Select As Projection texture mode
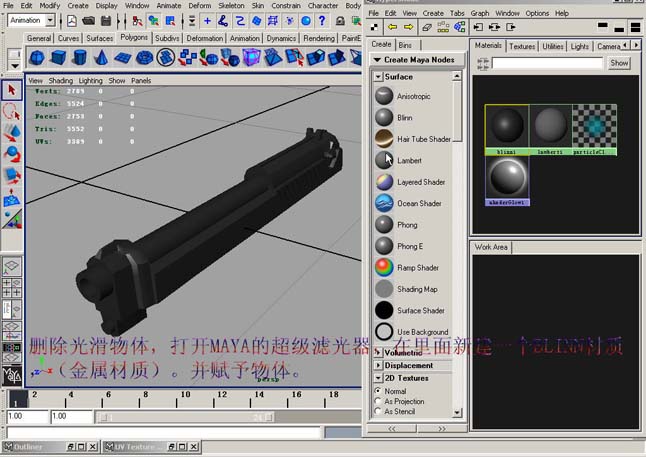646x457 pixels. 378,401
